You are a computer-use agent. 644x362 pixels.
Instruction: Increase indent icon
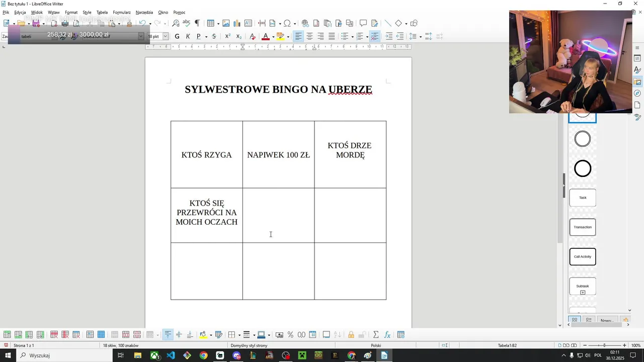[389, 36]
